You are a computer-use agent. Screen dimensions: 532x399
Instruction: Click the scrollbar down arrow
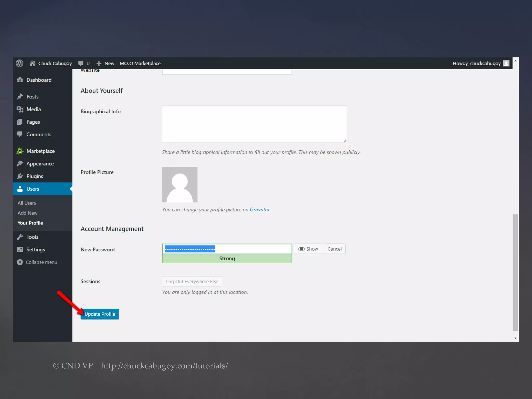pyautogui.click(x=516, y=338)
